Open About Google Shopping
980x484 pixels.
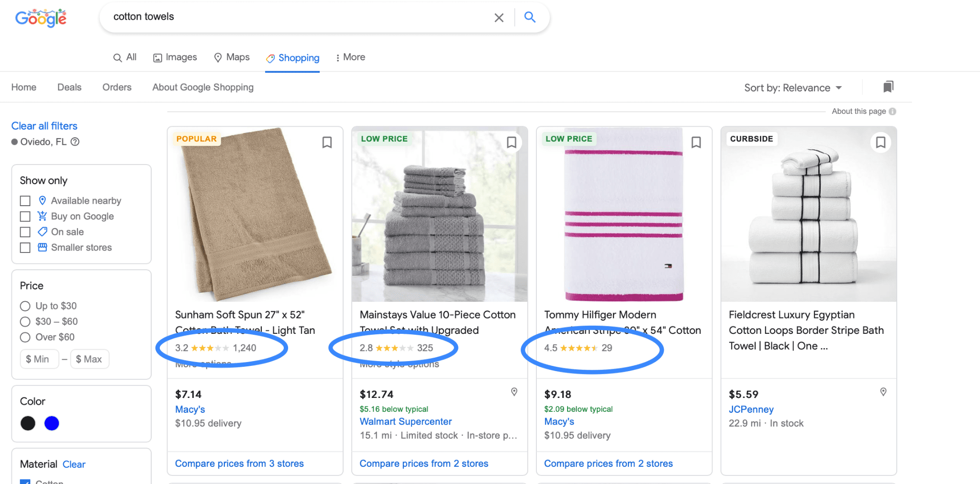[203, 88]
